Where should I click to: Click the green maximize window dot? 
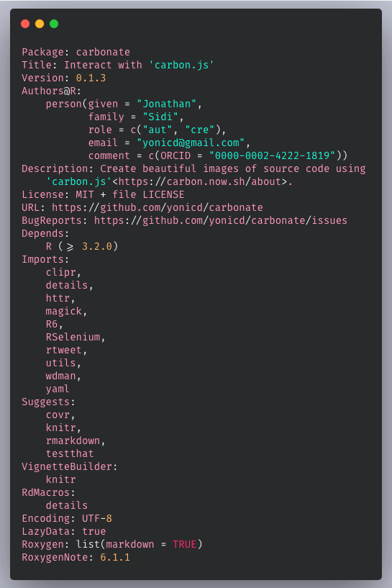(54, 24)
